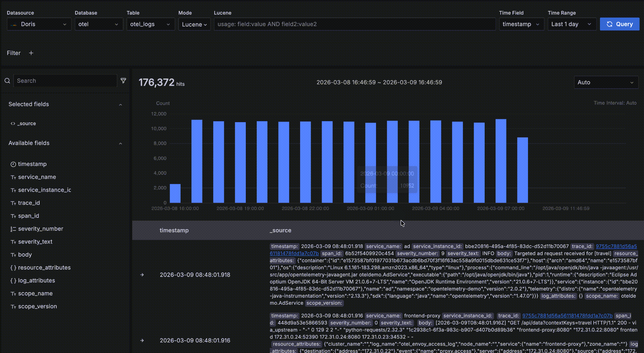Screen dimensions: 644x353
Task: Open the field type filter funnel icon
Action: [123, 80]
